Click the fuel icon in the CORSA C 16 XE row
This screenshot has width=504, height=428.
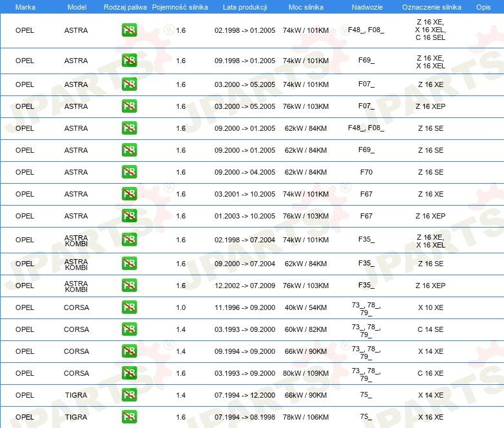129,373
